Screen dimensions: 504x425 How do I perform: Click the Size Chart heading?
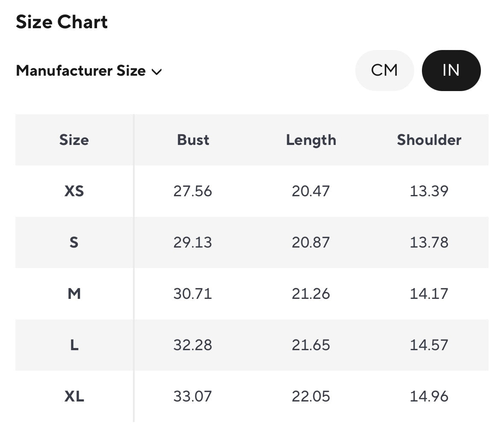[x=62, y=22]
